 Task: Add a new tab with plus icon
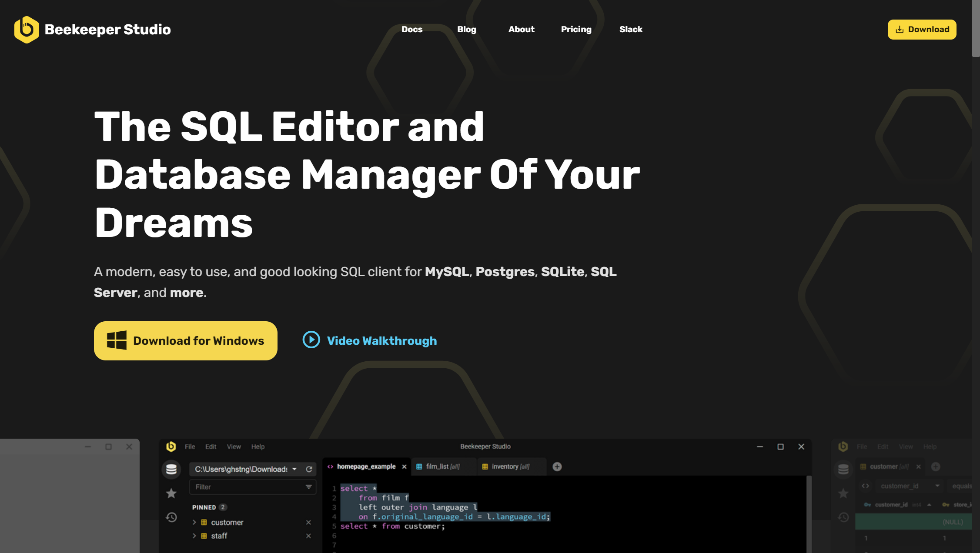tap(557, 466)
